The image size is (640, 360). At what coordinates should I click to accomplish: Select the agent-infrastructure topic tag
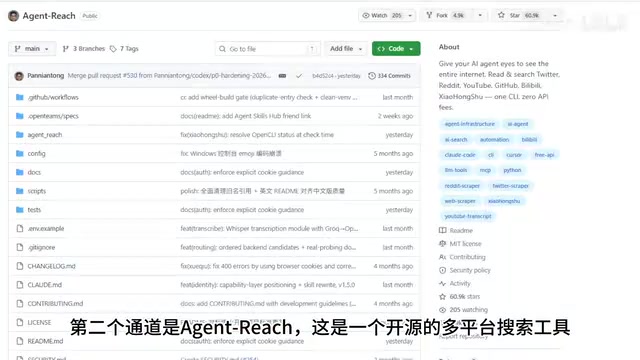click(470, 124)
